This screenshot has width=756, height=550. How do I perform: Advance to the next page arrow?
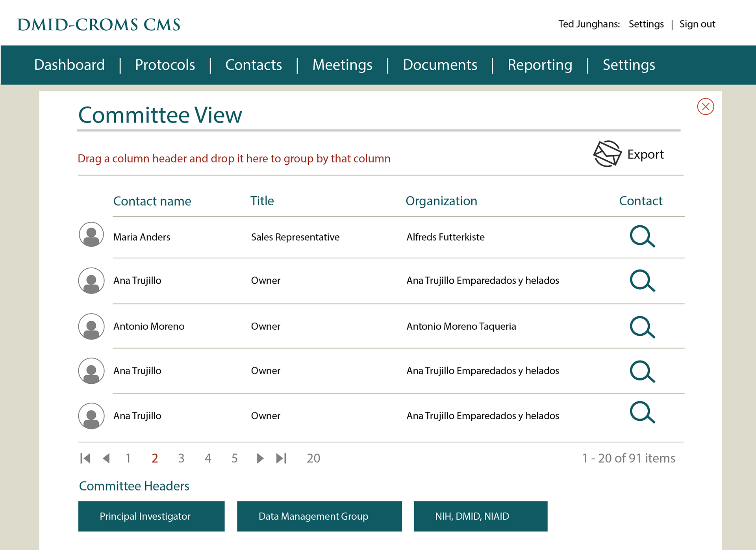(x=260, y=458)
